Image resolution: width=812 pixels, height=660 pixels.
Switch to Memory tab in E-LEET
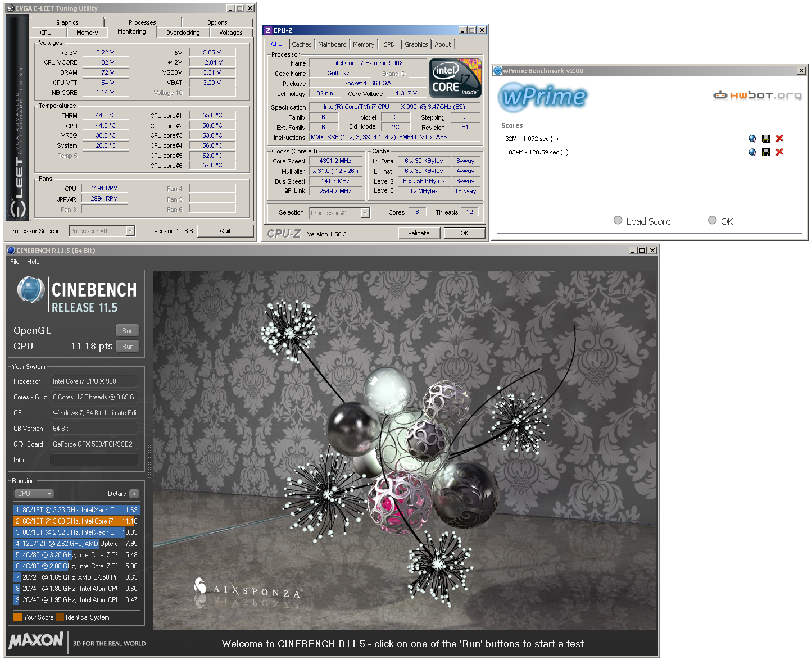click(87, 33)
